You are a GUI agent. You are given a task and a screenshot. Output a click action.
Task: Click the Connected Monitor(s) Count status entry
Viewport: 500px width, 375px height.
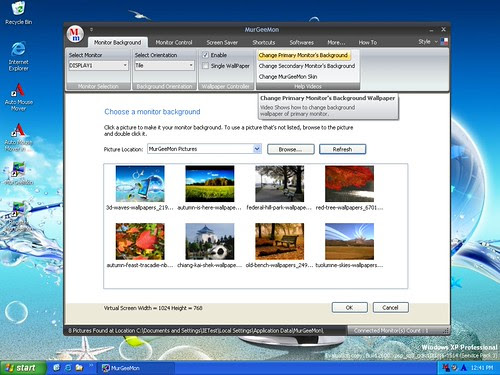coord(391,331)
